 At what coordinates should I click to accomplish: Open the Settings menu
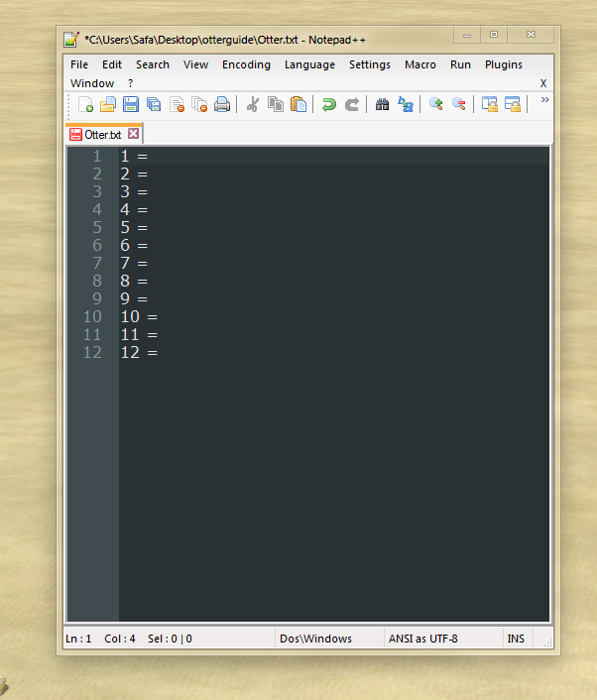point(369,64)
